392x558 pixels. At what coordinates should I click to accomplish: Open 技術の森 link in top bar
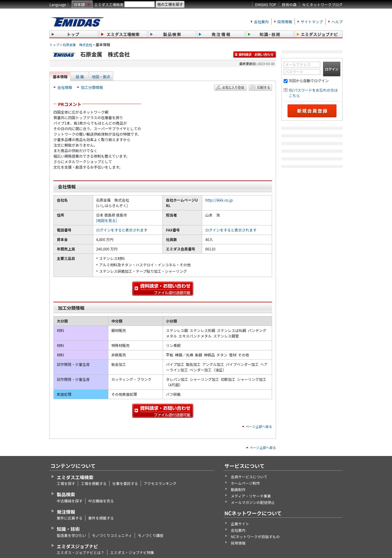289,5
